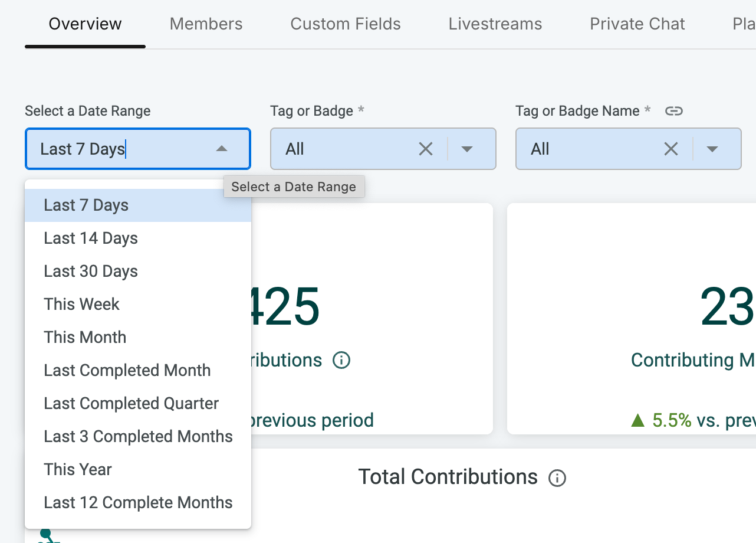This screenshot has width=756, height=543.
Task: Collapse the Date Range dropdown arrow
Action: [222, 149]
